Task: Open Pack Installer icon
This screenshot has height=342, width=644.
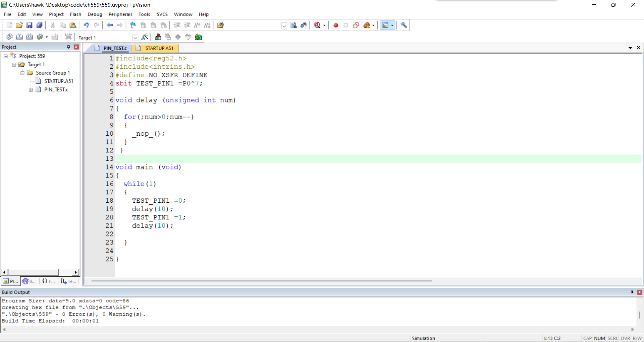Action: pyautogui.click(x=198, y=37)
